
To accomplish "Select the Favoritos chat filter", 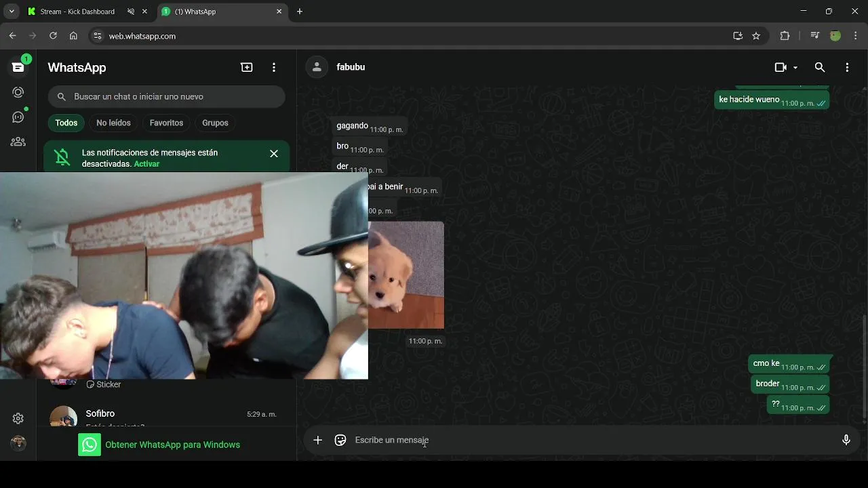I will point(166,123).
